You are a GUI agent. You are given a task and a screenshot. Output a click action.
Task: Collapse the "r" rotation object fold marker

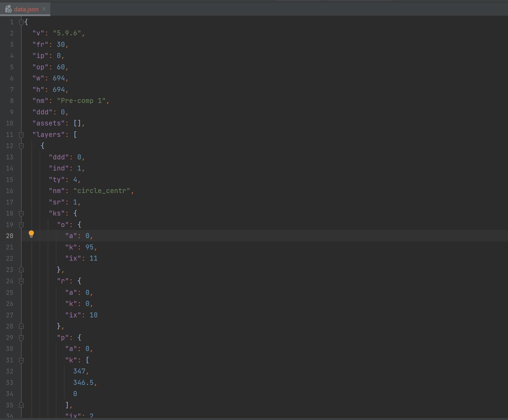tap(21, 281)
